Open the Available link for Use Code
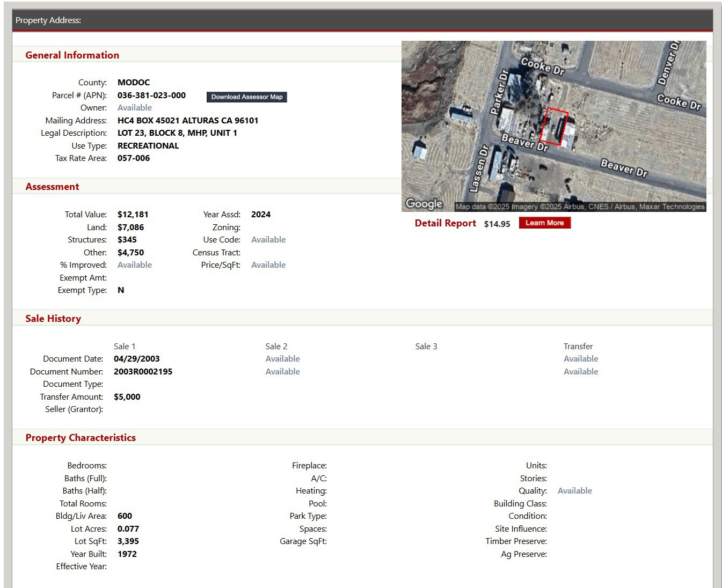This screenshot has height=588, width=722. coord(268,240)
